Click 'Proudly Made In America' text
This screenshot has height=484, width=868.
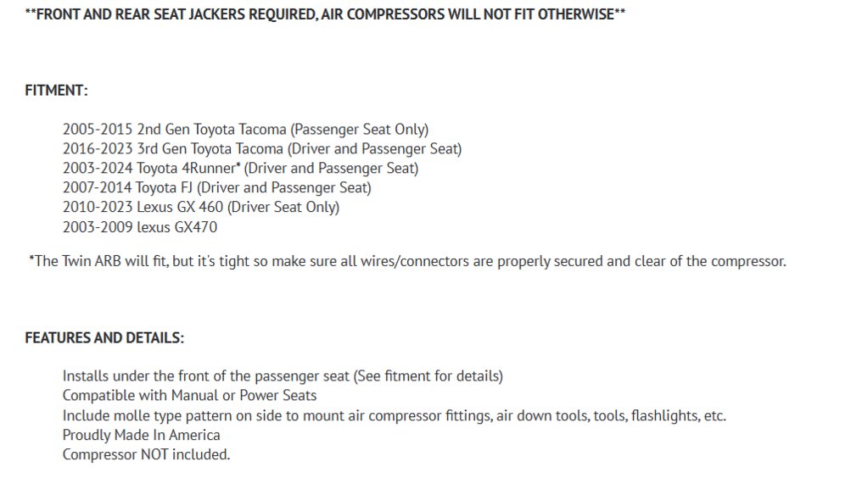(141, 436)
